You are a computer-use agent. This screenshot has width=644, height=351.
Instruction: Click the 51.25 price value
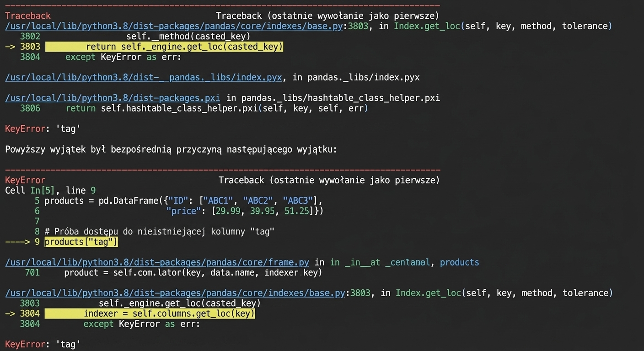[x=298, y=211]
